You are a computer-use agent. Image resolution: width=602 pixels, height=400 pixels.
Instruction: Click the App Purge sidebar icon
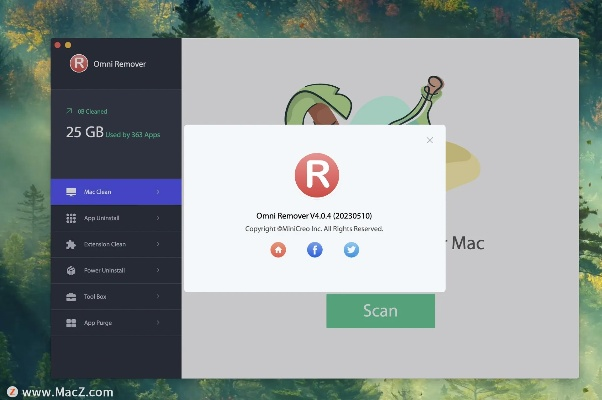(71, 323)
